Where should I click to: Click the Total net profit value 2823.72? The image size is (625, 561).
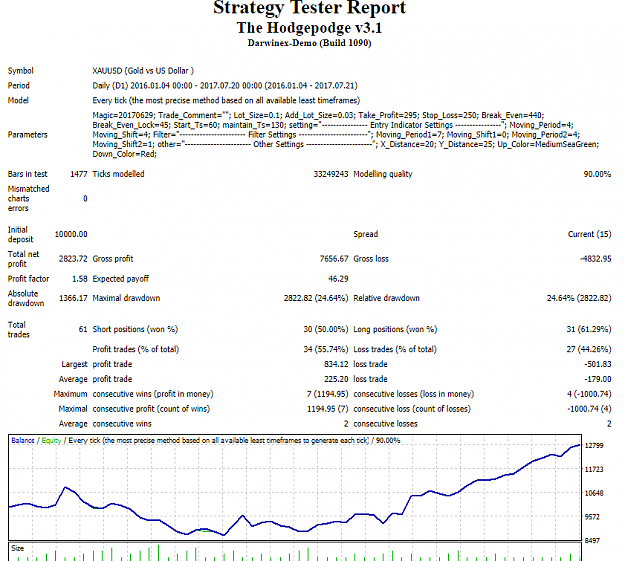pos(73,259)
